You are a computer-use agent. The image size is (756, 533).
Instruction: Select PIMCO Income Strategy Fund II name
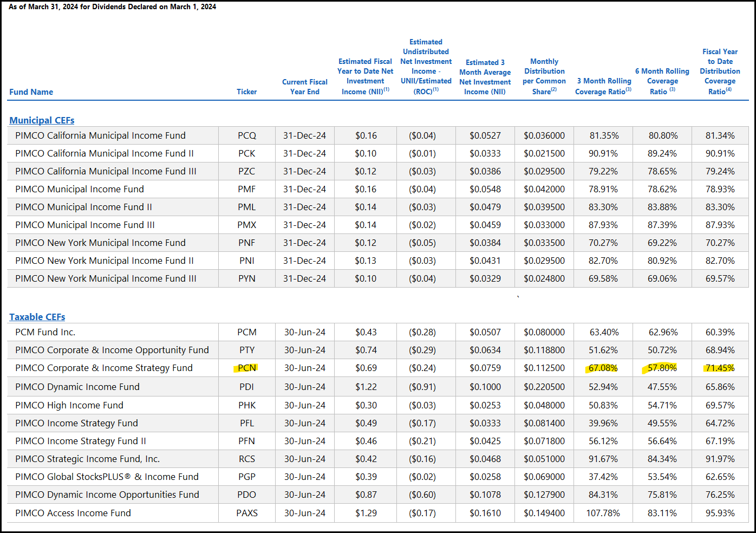click(x=81, y=441)
